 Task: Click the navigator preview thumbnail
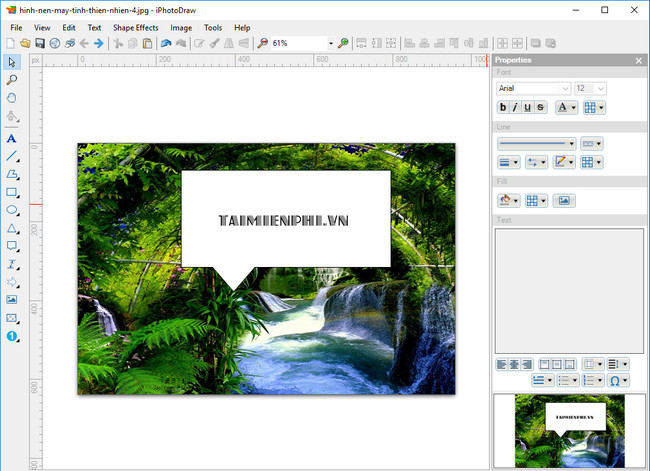pos(570,431)
